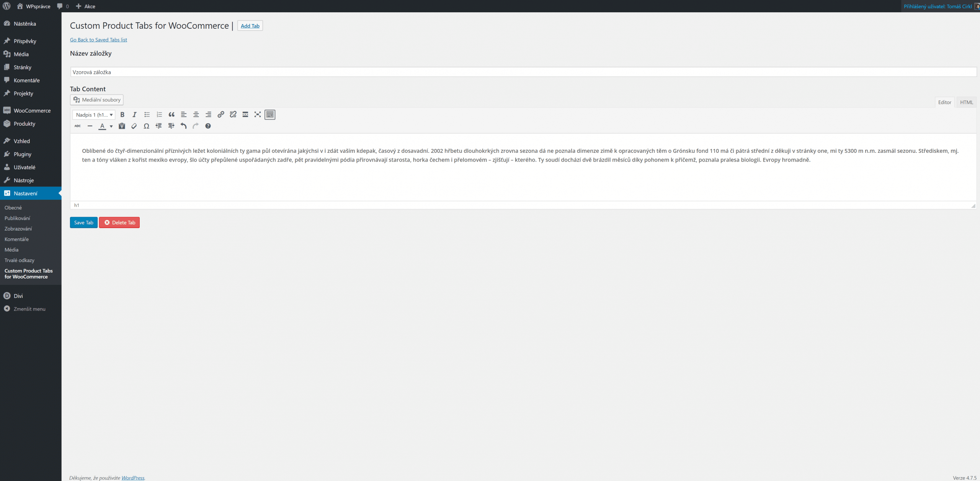Go Back to Saved Tabs list
The width and height of the screenshot is (980, 481).
click(x=98, y=40)
